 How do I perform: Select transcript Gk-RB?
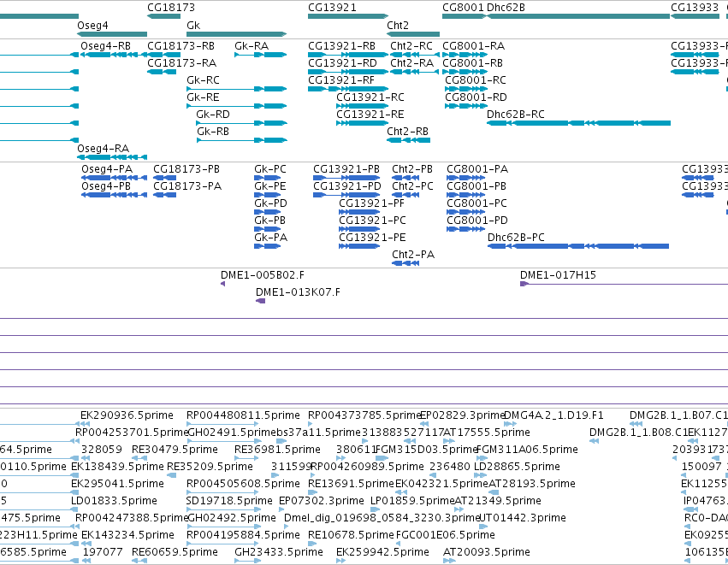pos(242,140)
